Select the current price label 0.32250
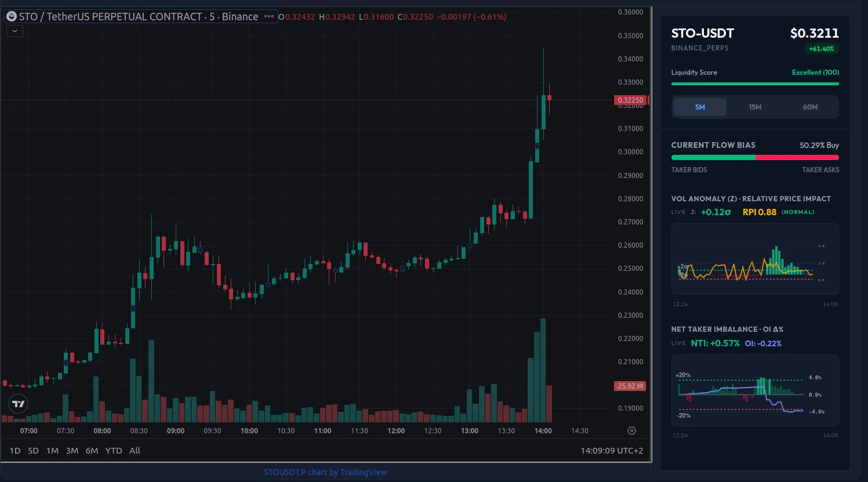Screen dimensions: 868x482 (630, 100)
